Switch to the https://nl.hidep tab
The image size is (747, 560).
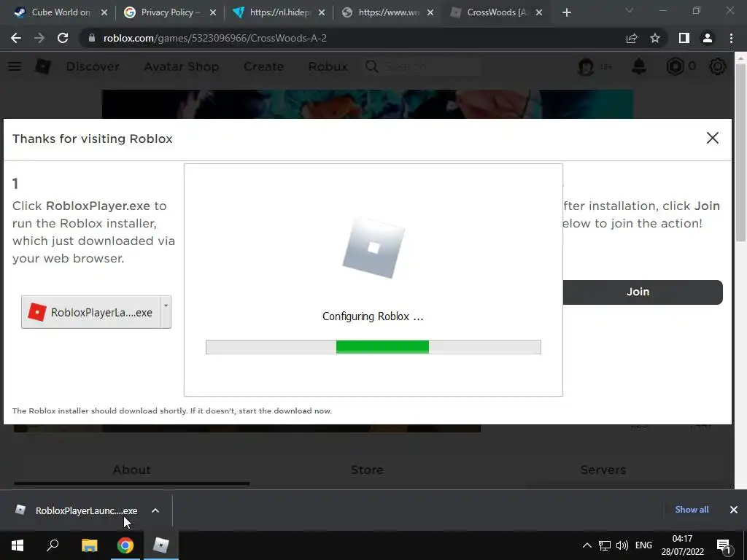(x=279, y=12)
